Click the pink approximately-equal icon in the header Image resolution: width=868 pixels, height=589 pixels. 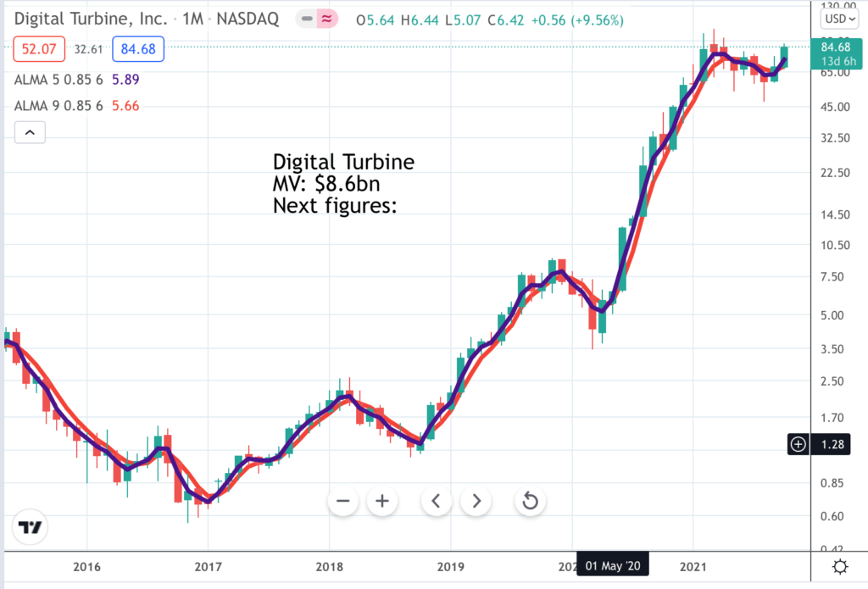click(x=327, y=19)
